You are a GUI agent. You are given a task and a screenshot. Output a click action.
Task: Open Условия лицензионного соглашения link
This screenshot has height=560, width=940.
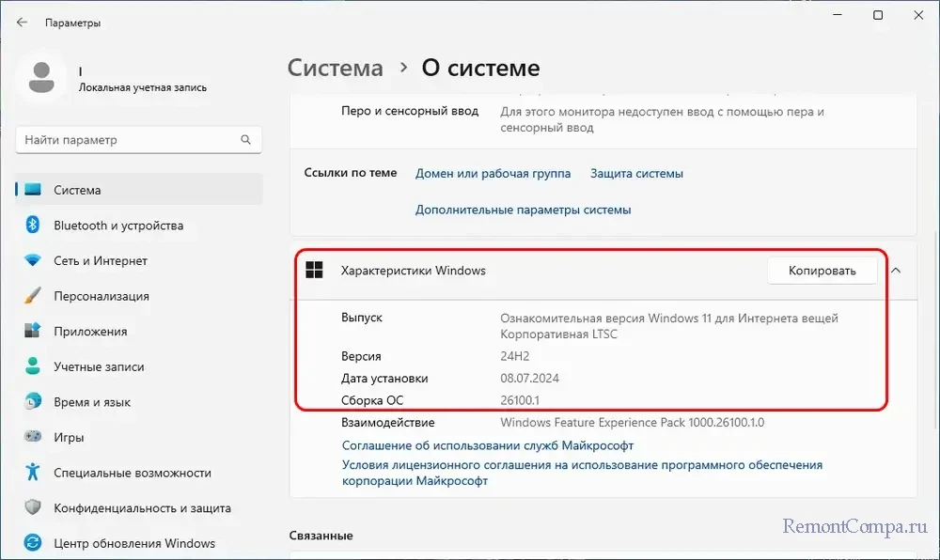coord(582,473)
